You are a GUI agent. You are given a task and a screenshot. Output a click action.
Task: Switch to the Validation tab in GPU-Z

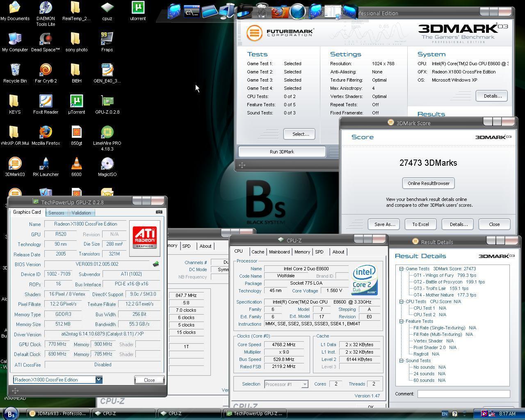(81, 213)
